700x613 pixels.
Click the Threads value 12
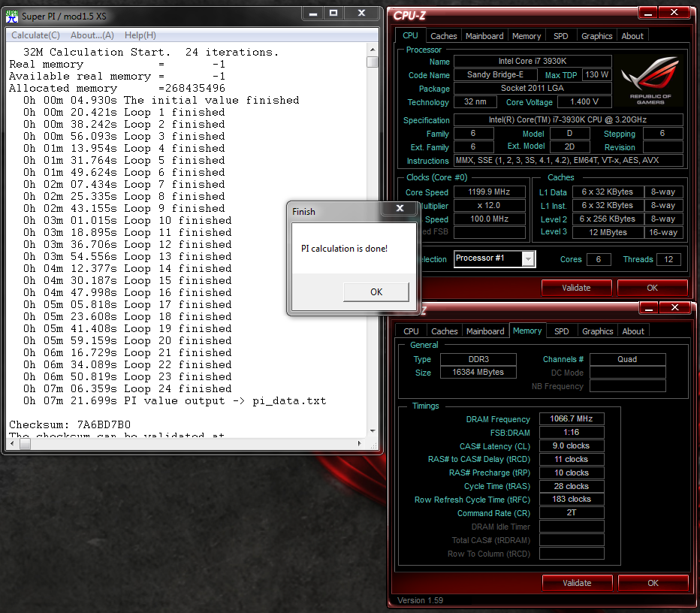point(668,259)
